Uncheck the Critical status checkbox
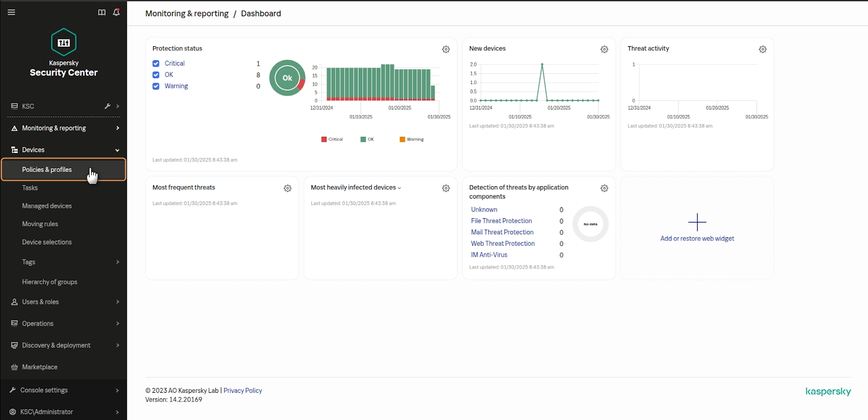Screen dimensions: 868x420 [x=156, y=63]
